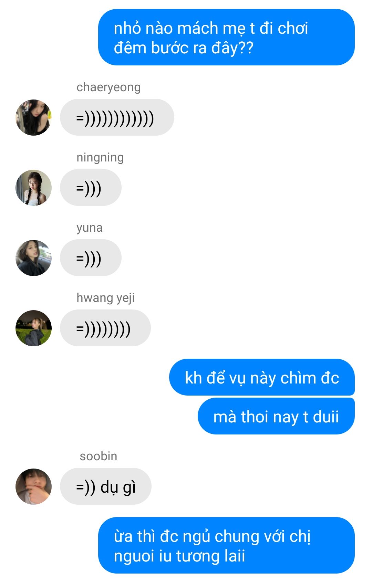The width and height of the screenshot is (372, 588).
Task: Select the 'nhỏ nào mách mẹ' message bubble
Action: 226,37
